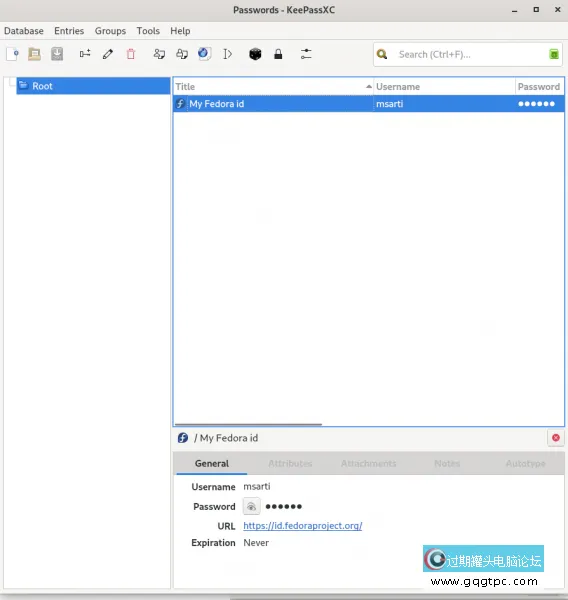The image size is (568, 600).
Task: Toggle password visibility eye button
Action: click(251, 507)
